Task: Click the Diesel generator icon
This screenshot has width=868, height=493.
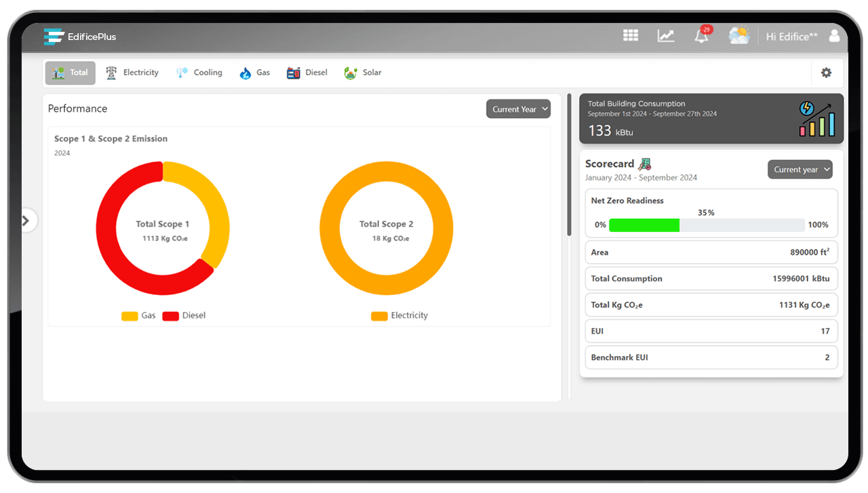Action: pyautogui.click(x=293, y=73)
